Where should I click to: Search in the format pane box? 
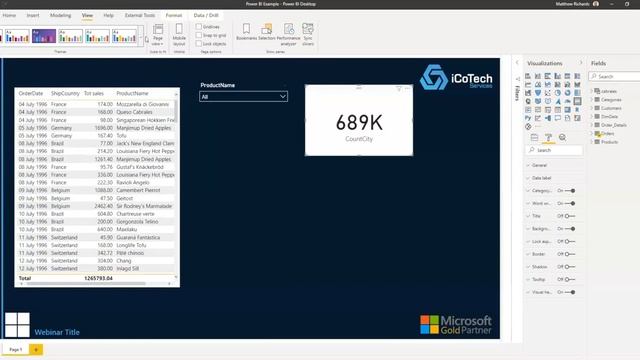tap(554, 150)
